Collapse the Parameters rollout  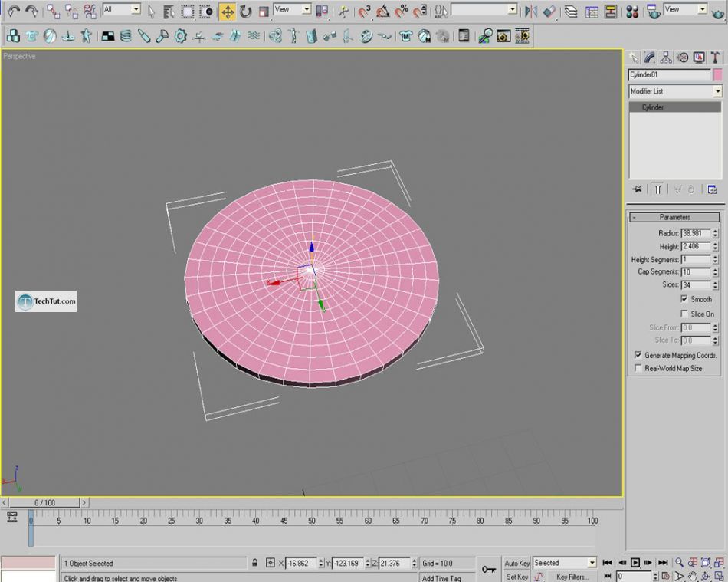(x=674, y=217)
